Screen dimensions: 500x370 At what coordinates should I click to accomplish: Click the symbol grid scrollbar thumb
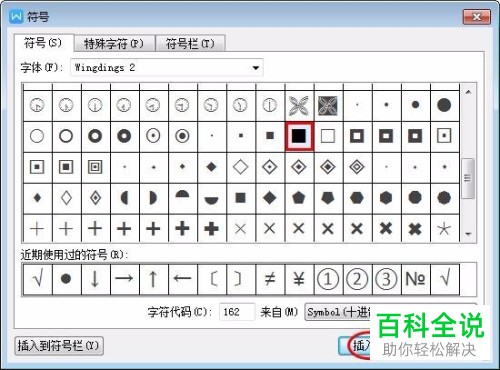coord(468,178)
